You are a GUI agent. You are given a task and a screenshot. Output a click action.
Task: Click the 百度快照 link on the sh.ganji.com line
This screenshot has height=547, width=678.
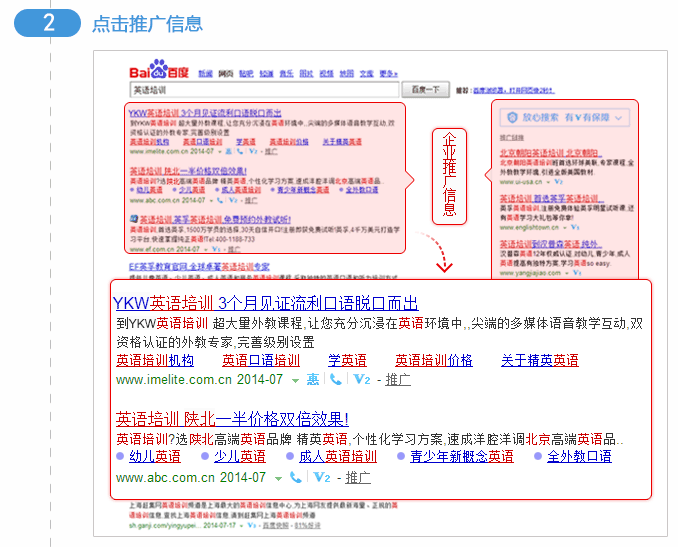coord(275,525)
